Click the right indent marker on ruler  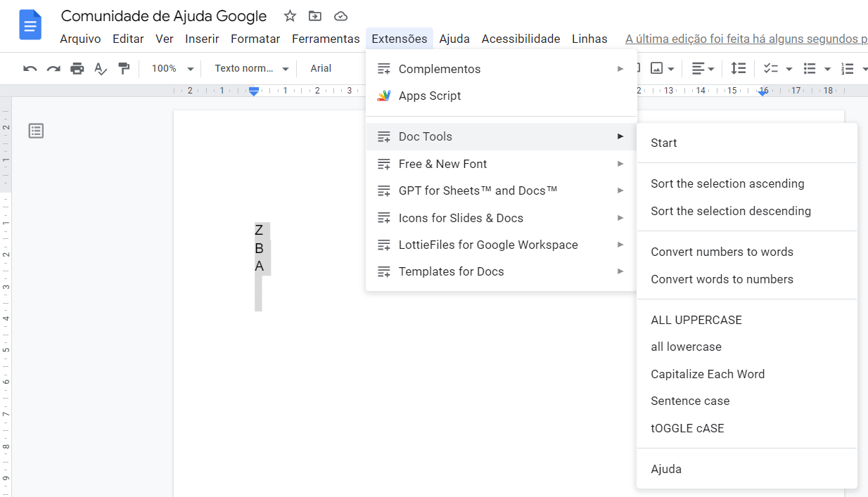click(x=762, y=93)
